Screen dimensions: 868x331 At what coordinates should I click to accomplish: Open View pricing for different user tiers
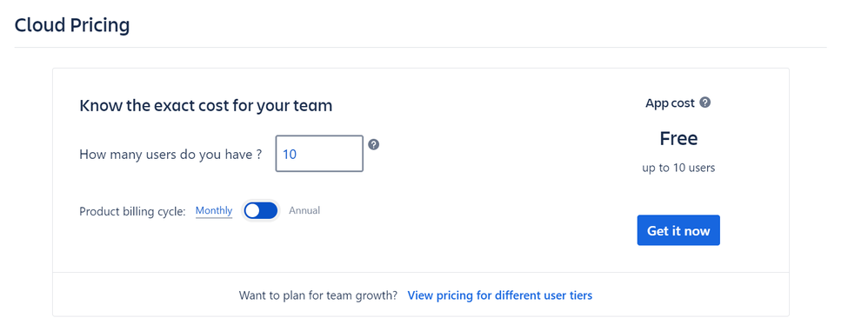pos(500,295)
